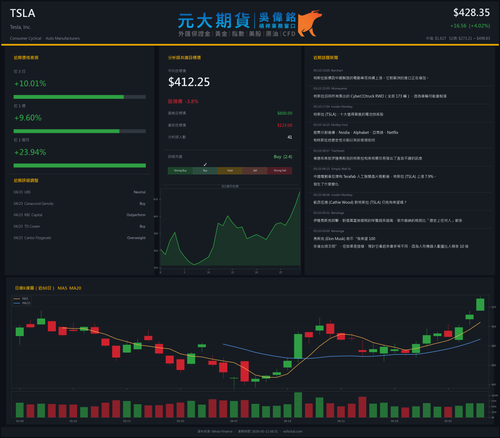Screen dimensions: 500x438
Task: Click the +10.01% performance value
Action: (x=30, y=83)
